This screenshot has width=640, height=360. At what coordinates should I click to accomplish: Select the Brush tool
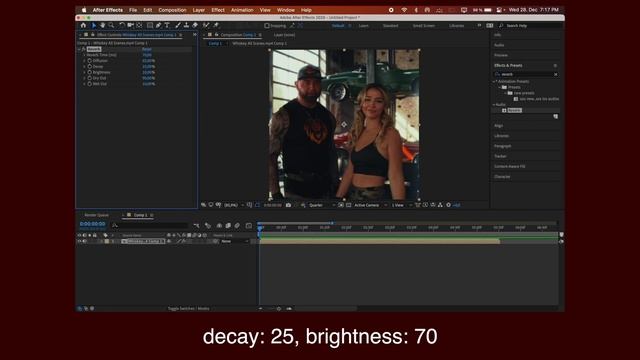coord(178,25)
